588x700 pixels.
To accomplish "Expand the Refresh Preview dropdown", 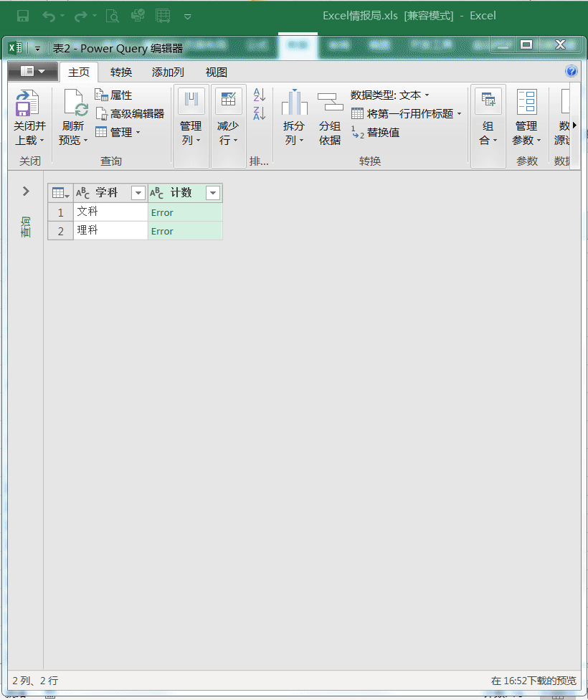I will pyautogui.click(x=86, y=141).
